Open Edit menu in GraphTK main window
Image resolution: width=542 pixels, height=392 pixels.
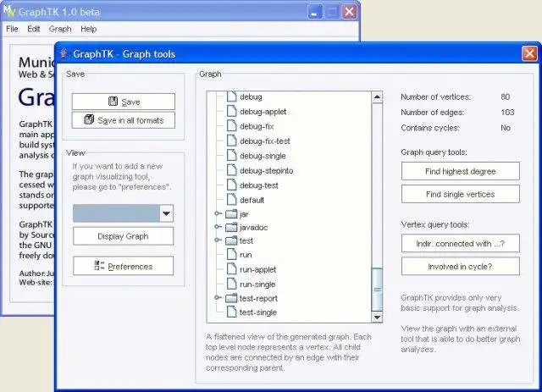pos(34,29)
